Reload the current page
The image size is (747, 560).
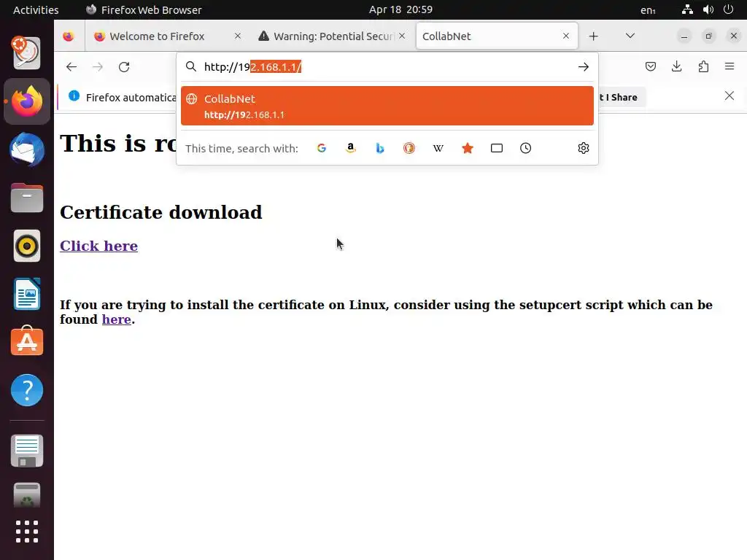[124, 66]
